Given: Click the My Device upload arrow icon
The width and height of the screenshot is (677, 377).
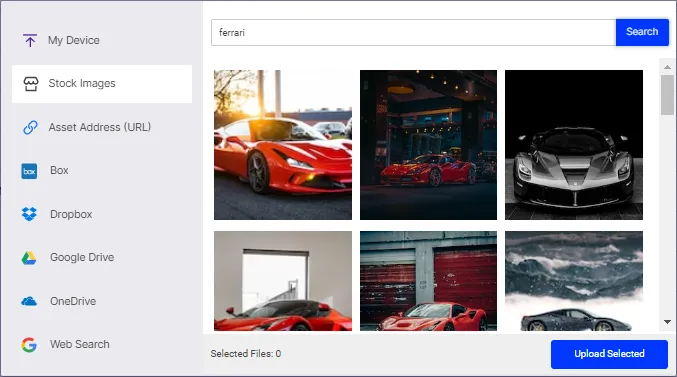Looking at the screenshot, I should tap(30, 40).
